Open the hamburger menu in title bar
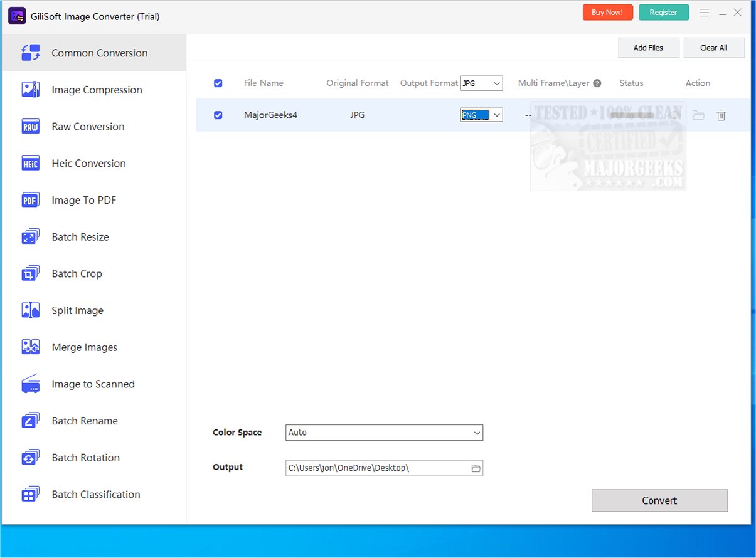This screenshot has width=756, height=558. tap(704, 13)
